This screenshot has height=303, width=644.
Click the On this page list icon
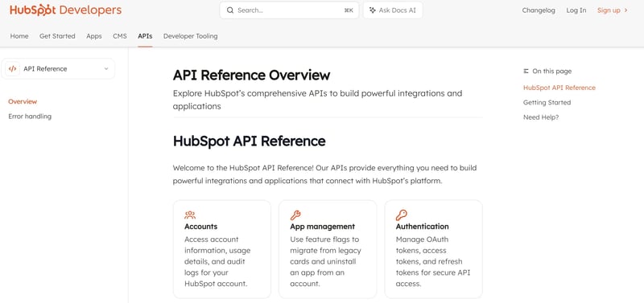click(x=526, y=72)
